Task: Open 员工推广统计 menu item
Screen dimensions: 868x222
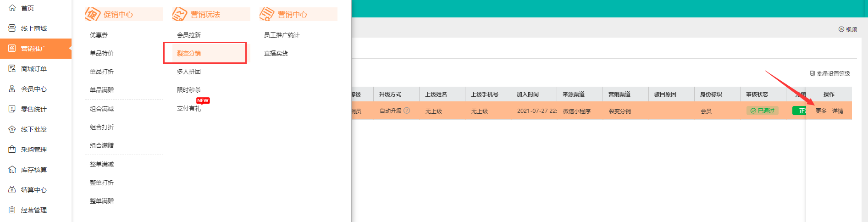Action: (x=282, y=35)
